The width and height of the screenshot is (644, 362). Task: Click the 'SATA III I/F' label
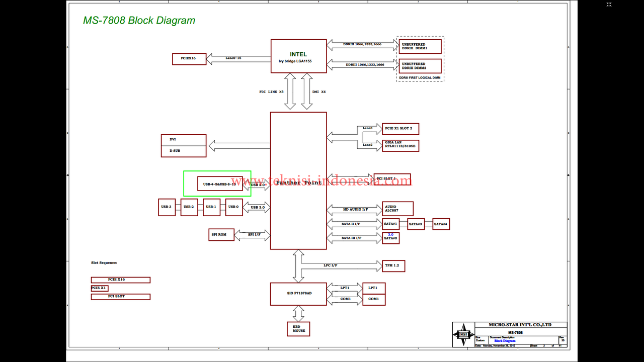click(351, 238)
